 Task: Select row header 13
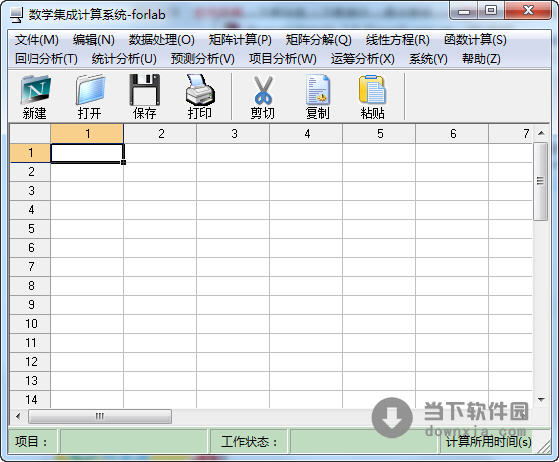tap(30, 381)
